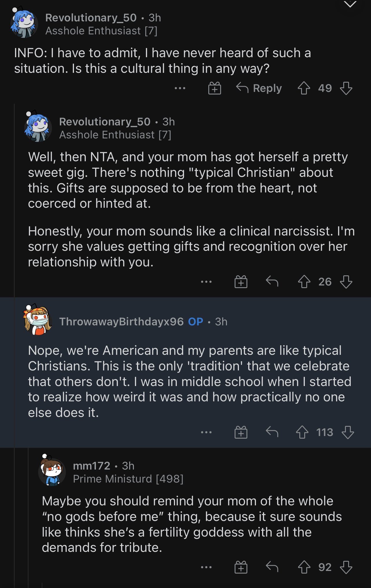Reply arrow on the OP's 113-point comment
This screenshot has height=588, width=371.
(272, 432)
